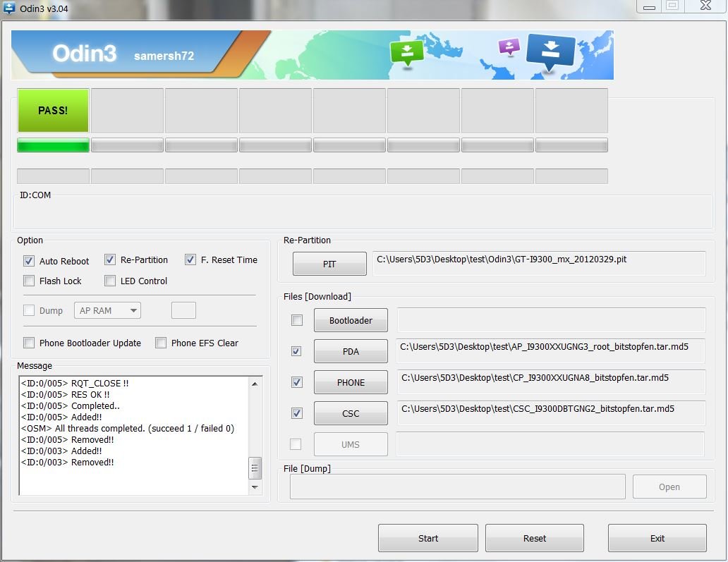Enable Phone Bootloader Update checkbox

click(x=29, y=343)
